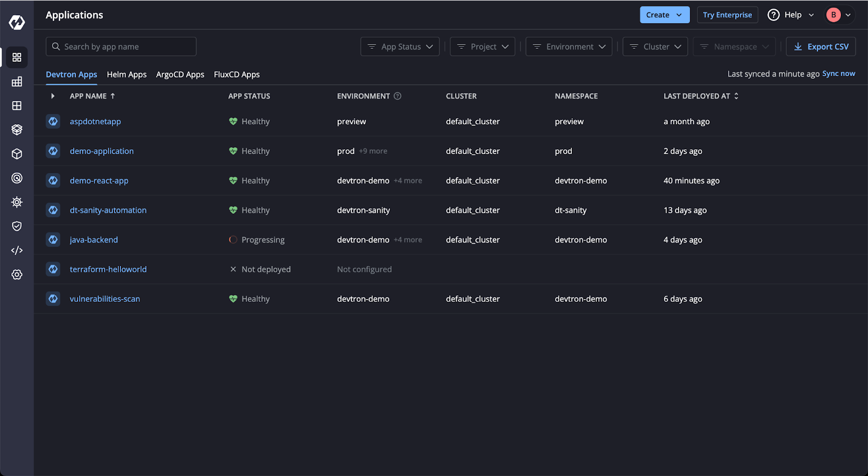The width and height of the screenshot is (868, 476).
Task: Click the search magnifier icon
Action: 56,47
